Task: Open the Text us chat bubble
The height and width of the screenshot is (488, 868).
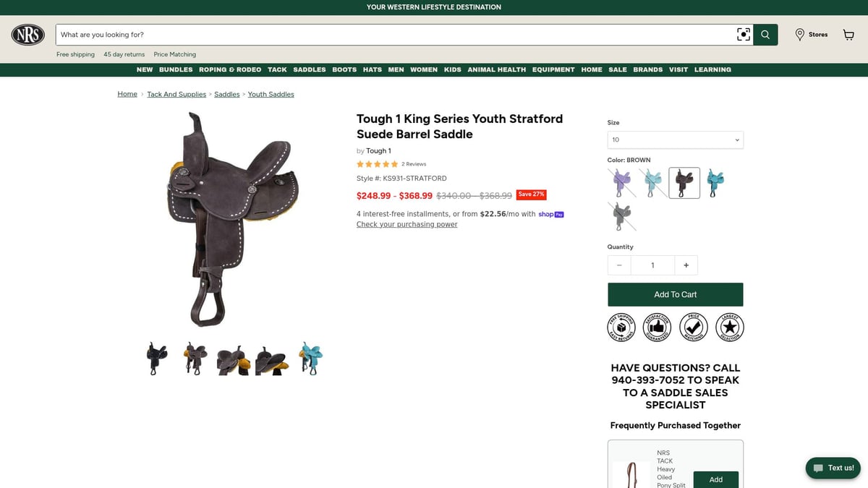Action: [833, 468]
